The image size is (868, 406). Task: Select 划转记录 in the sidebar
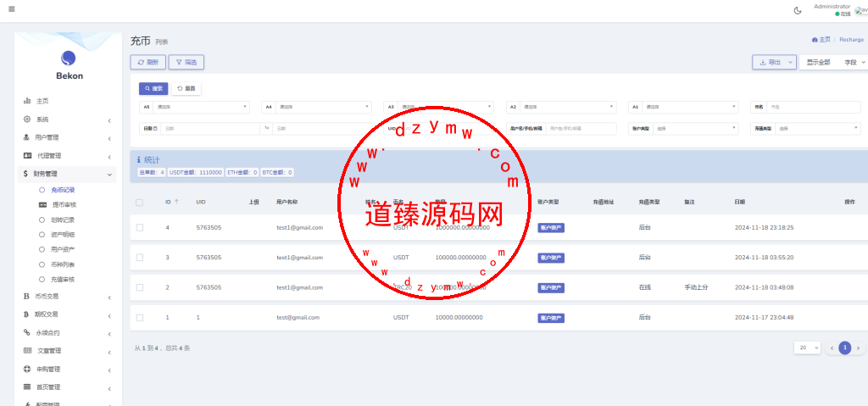(x=63, y=220)
